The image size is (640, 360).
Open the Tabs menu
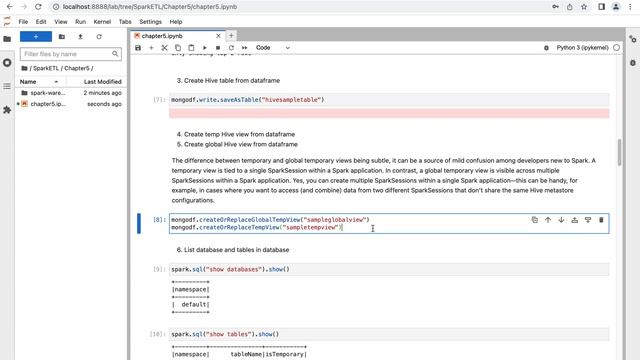(x=125, y=22)
